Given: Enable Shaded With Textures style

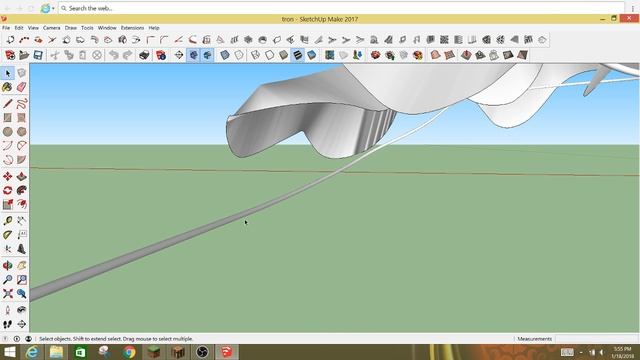Looking at the screenshot, I should click(x=298, y=55).
